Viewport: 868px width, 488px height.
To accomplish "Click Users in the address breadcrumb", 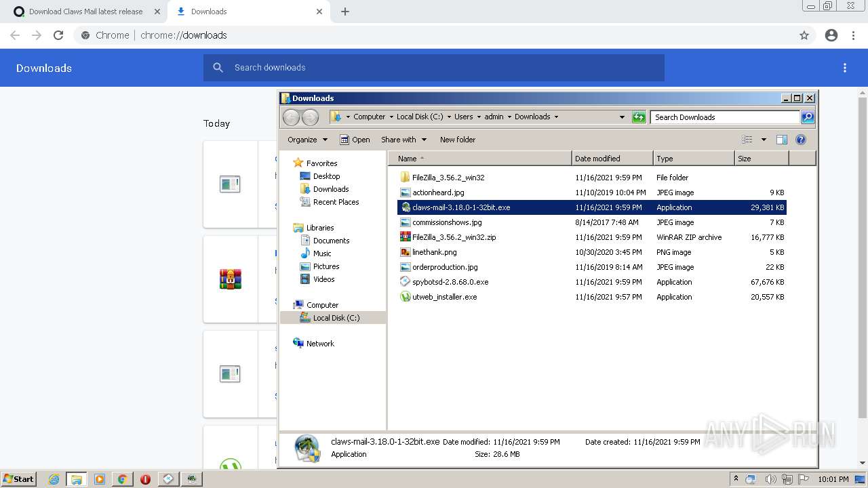I will [x=464, y=117].
